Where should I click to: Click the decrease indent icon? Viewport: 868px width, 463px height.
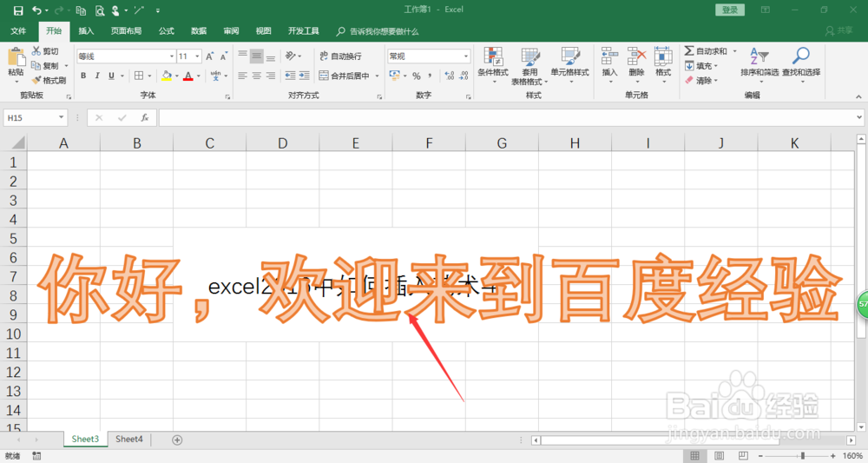click(x=290, y=76)
